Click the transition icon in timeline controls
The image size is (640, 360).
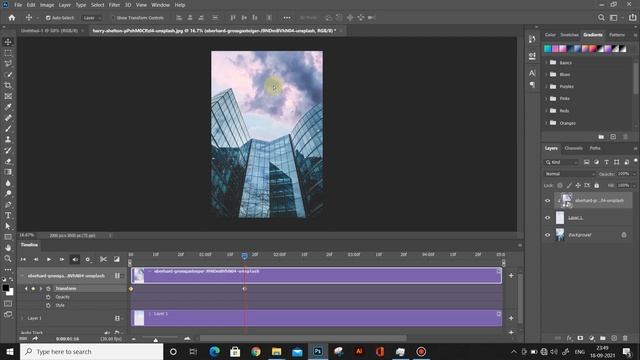[x=117, y=259]
